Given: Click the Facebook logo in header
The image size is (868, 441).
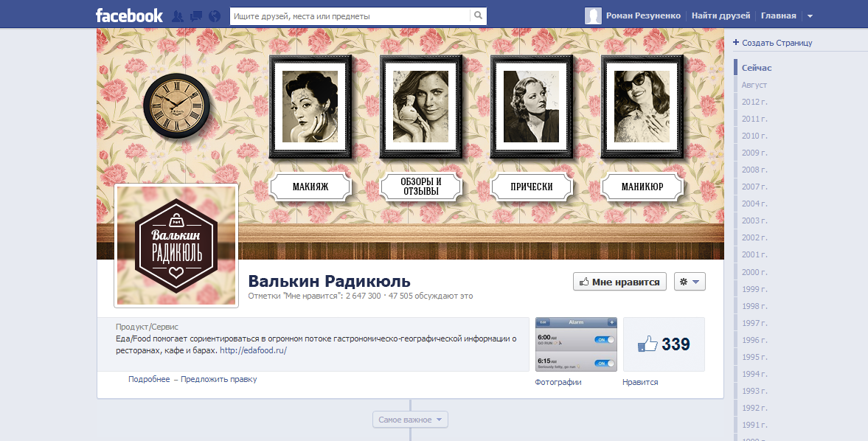Looking at the screenshot, I should coord(128,15).
